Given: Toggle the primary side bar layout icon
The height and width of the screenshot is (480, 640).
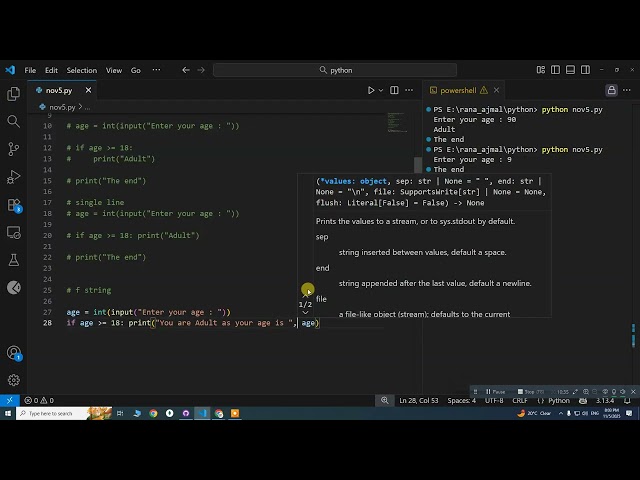Looking at the screenshot, I should tap(556, 70).
